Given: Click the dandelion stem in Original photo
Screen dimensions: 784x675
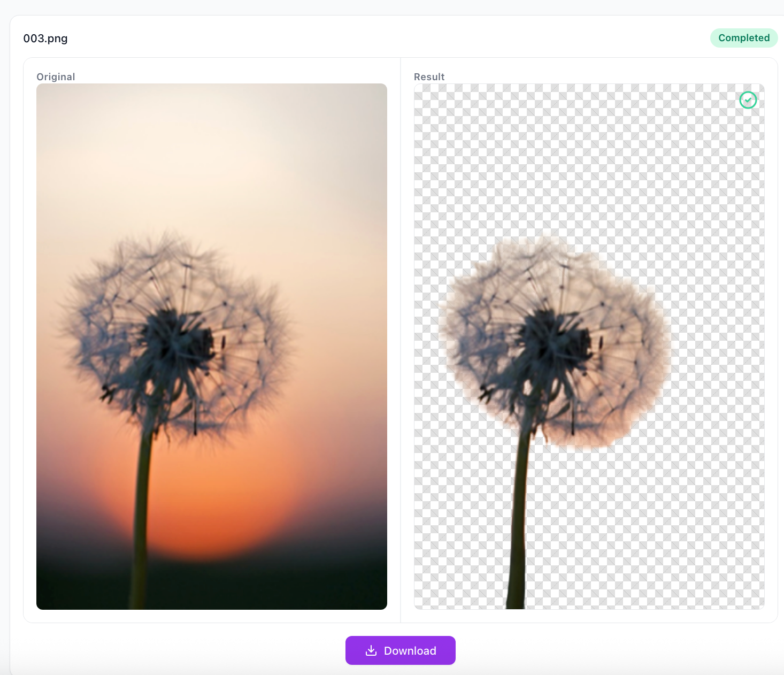Looking at the screenshot, I should point(141,508).
